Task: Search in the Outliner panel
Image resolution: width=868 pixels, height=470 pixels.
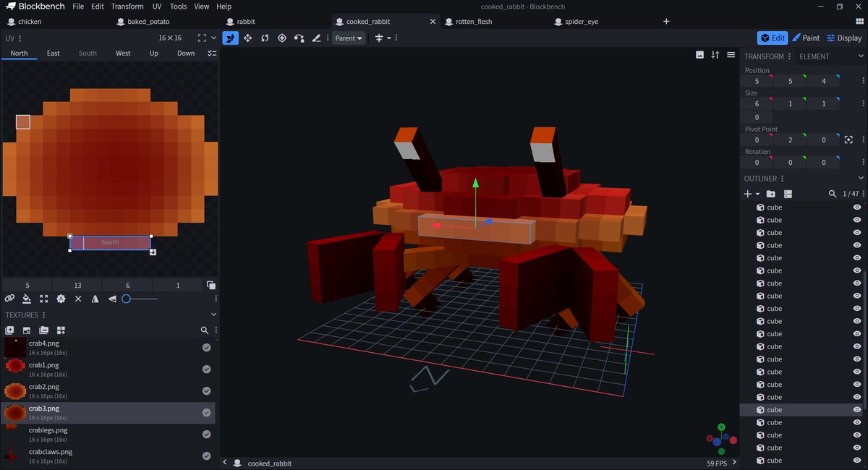Action: click(833, 194)
